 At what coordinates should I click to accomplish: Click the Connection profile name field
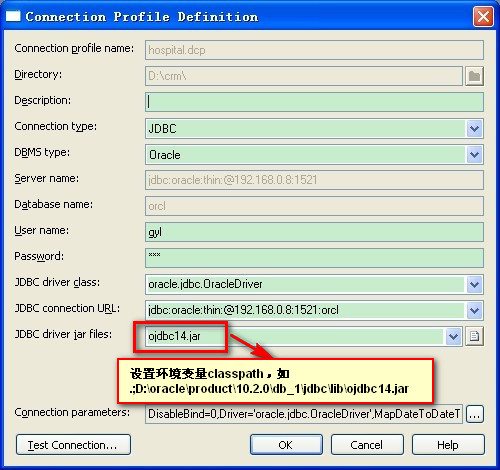pyautogui.click(x=314, y=50)
